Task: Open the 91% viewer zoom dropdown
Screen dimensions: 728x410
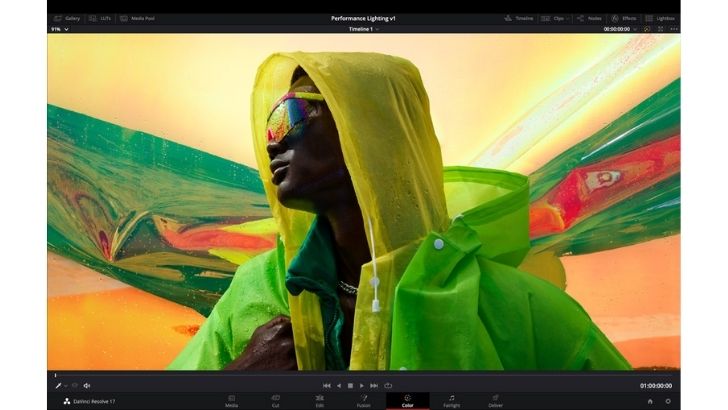Action: (x=59, y=29)
